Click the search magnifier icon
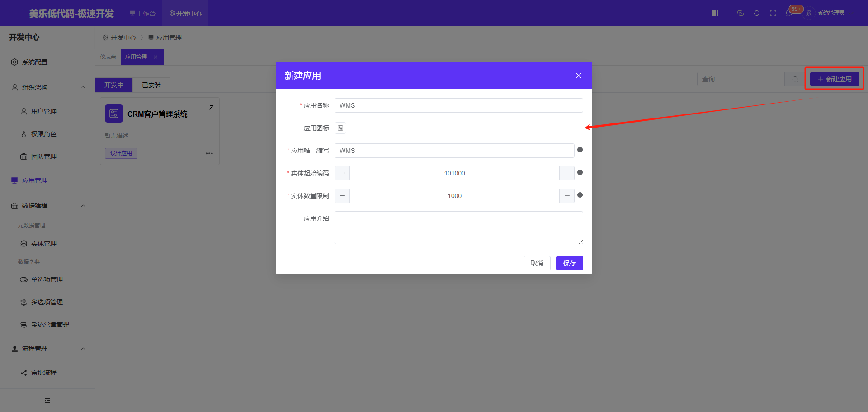The height and width of the screenshot is (412, 868). [x=795, y=79]
